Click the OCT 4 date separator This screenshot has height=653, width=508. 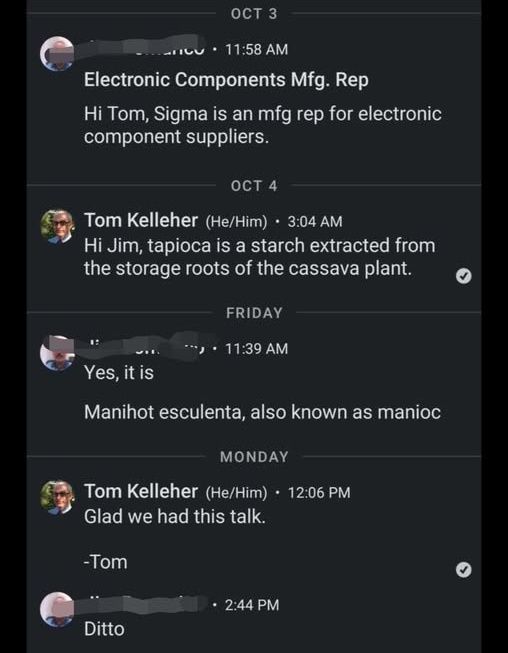click(254, 186)
